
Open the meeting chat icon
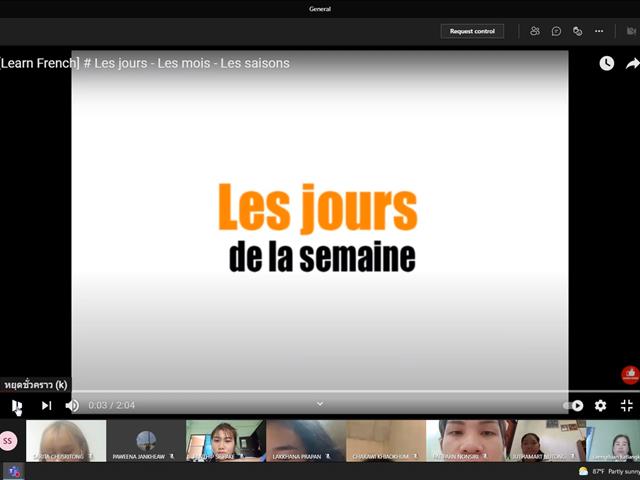[556, 31]
